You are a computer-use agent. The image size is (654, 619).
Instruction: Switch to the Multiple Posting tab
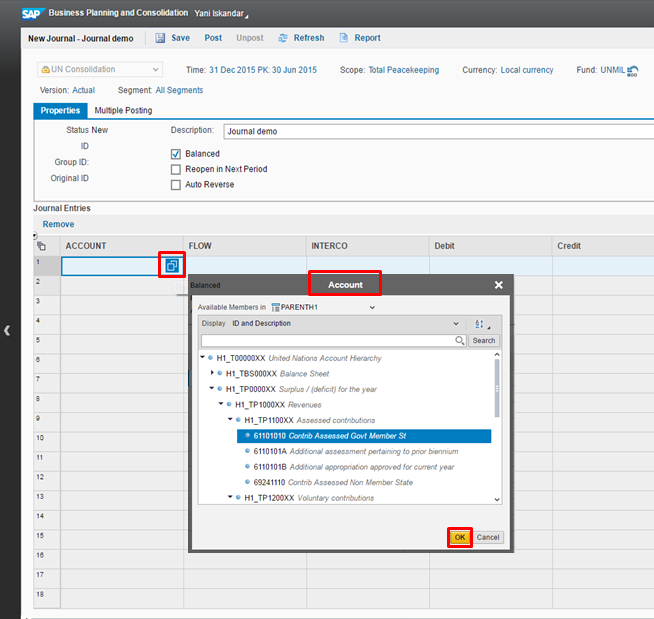[x=123, y=111]
